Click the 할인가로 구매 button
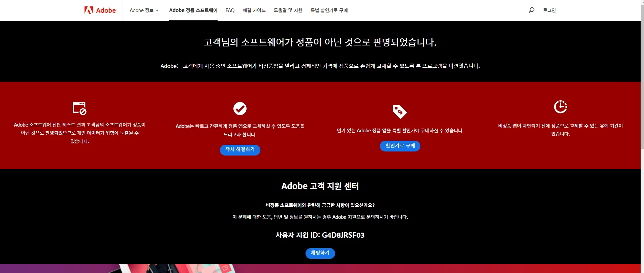The width and height of the screenshot is (644, 273). click(x=400, y=146)
